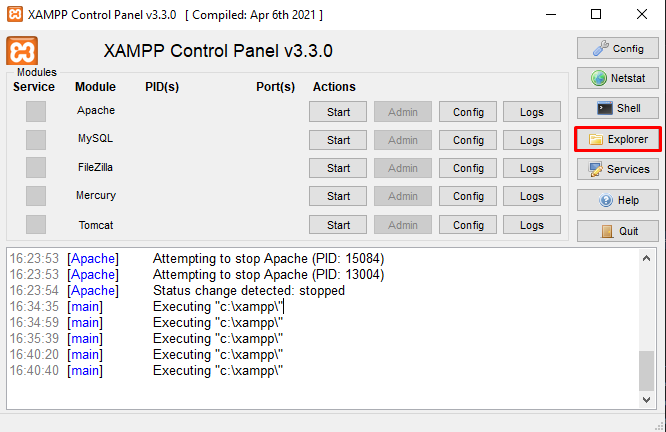Start the MySQL module
The width and height of the screenshot is (666, 432).
(338, 140)
